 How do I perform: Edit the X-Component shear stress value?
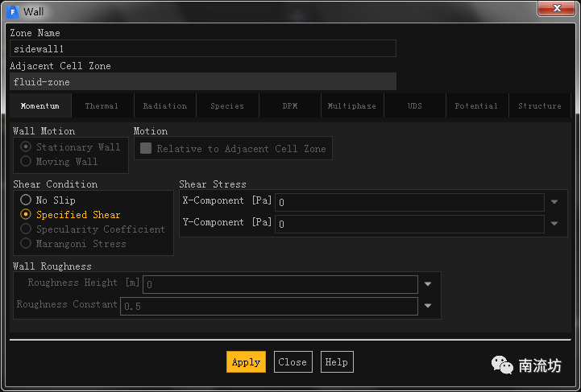[409, 202]
